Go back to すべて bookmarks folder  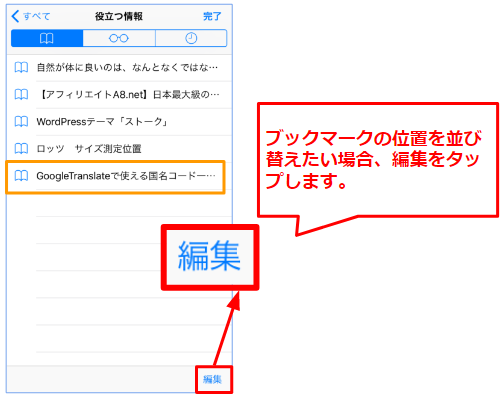tap(31, 16)
